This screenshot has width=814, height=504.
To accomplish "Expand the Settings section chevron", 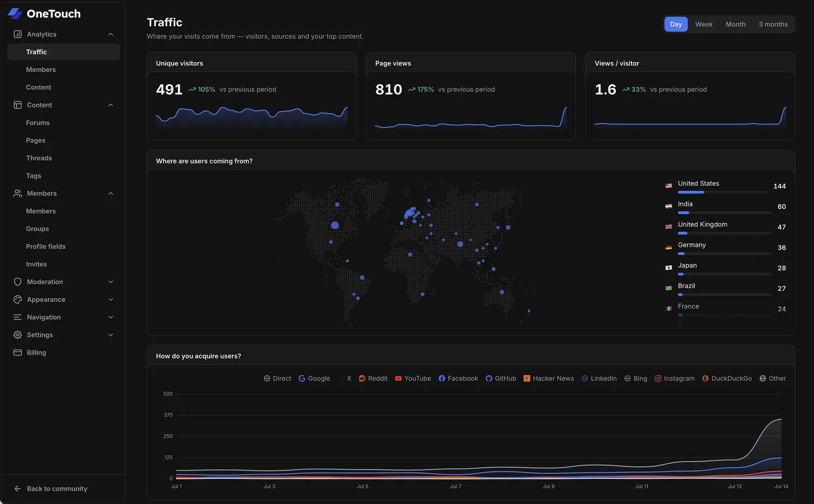I will coord(111,335).
